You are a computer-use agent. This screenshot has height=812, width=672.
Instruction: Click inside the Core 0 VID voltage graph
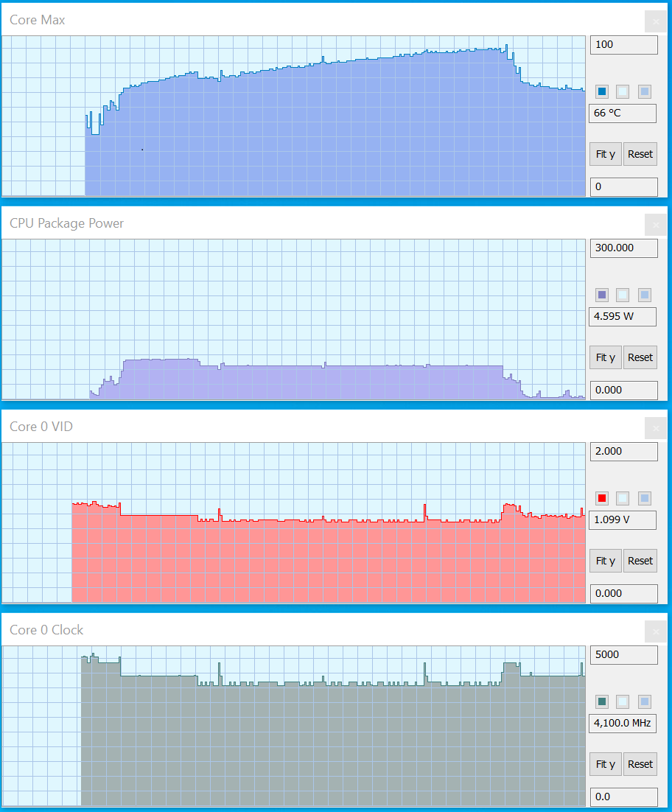coord(293,522)
